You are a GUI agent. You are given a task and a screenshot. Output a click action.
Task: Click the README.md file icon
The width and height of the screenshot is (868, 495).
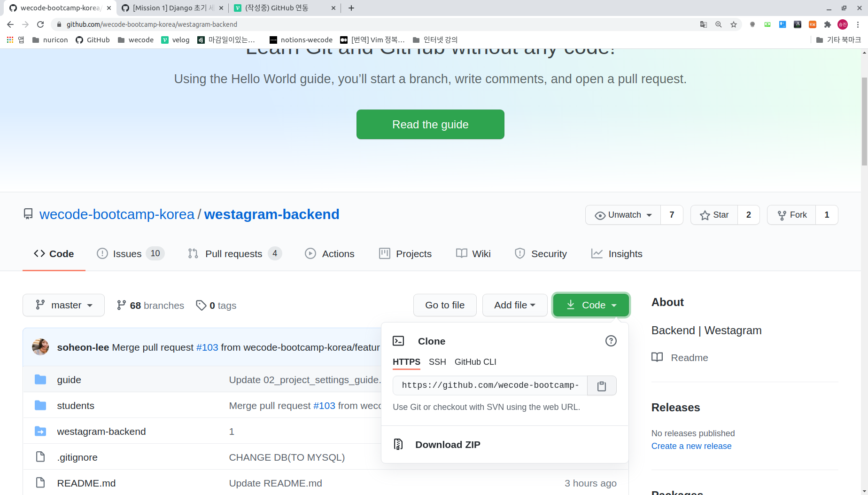[40, 483]
